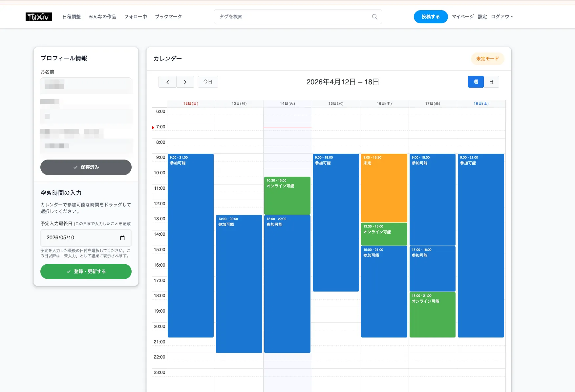Go to previous week with left chevron
575x392 pixels.
point(167,82)
